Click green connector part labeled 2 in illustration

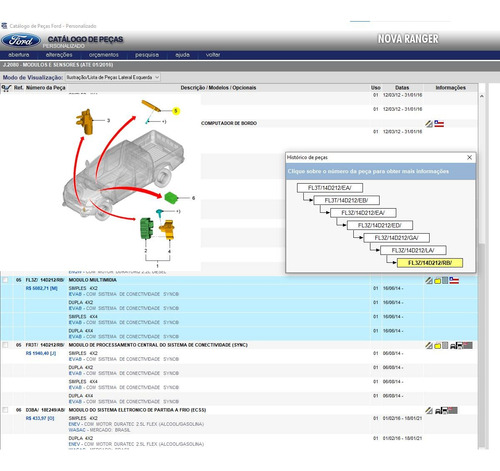(147, 228)
